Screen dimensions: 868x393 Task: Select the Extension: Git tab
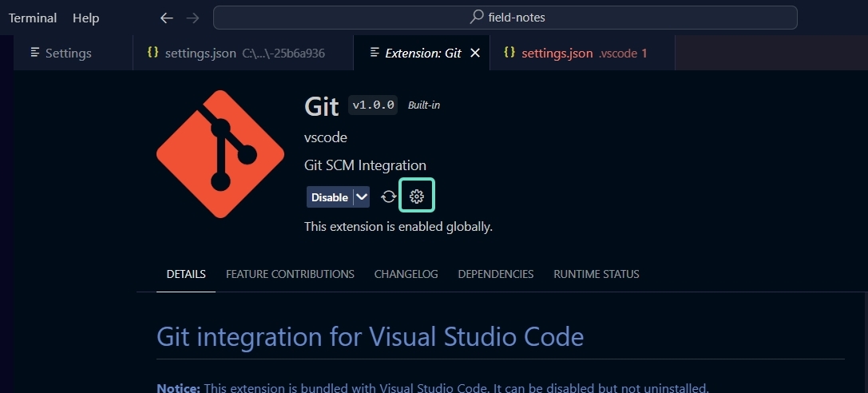422,54
